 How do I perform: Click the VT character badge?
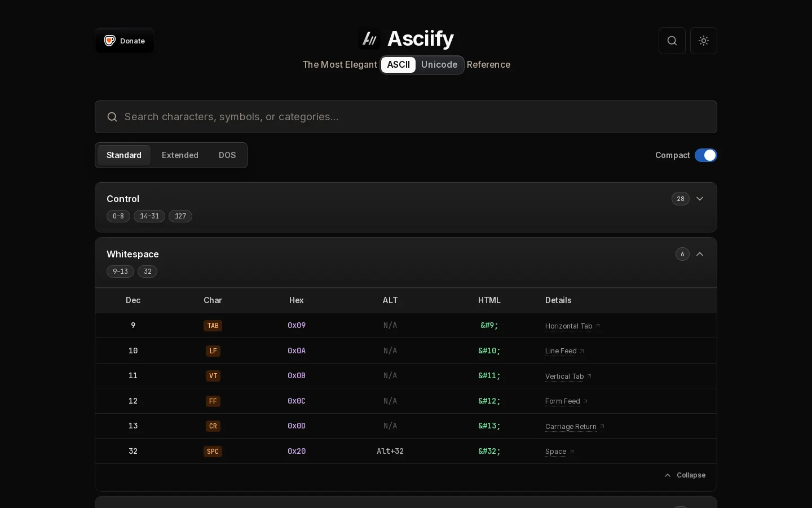[x=213, y=376]
